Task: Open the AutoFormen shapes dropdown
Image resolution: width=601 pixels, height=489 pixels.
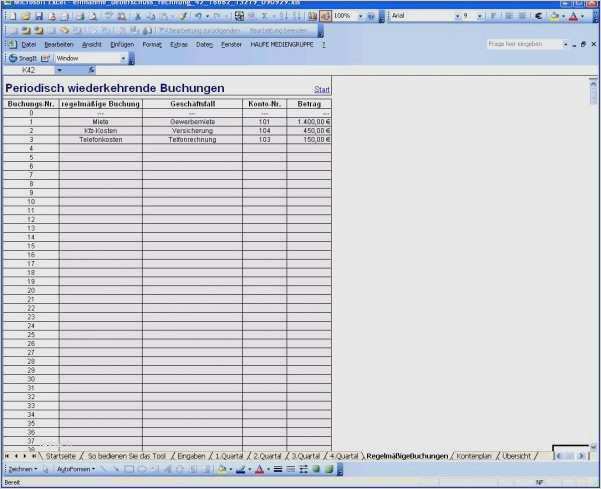Action: pyautogui.click(x=76, y=469)
